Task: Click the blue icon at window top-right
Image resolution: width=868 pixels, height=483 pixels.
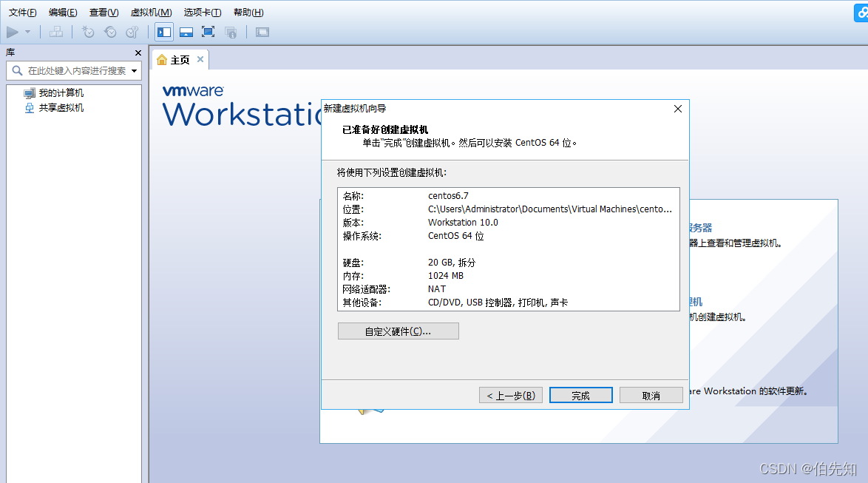Action: pos(861,13)
